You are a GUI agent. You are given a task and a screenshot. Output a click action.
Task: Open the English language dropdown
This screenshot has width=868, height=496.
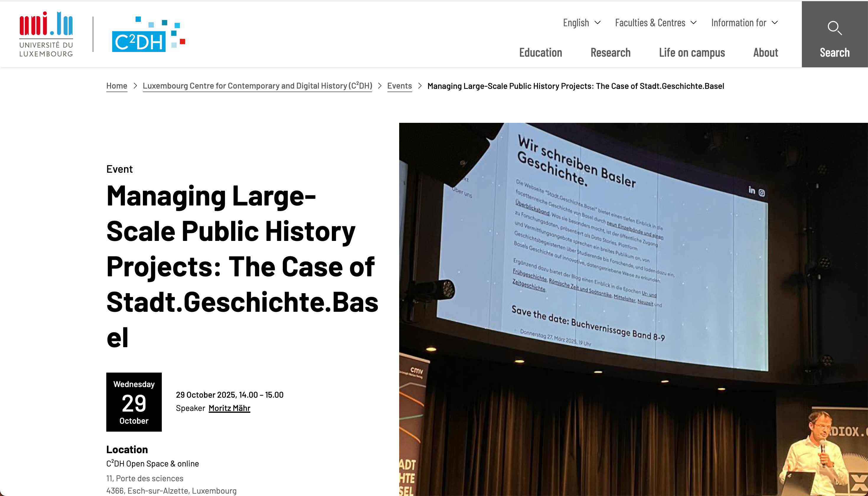[576, 23]
